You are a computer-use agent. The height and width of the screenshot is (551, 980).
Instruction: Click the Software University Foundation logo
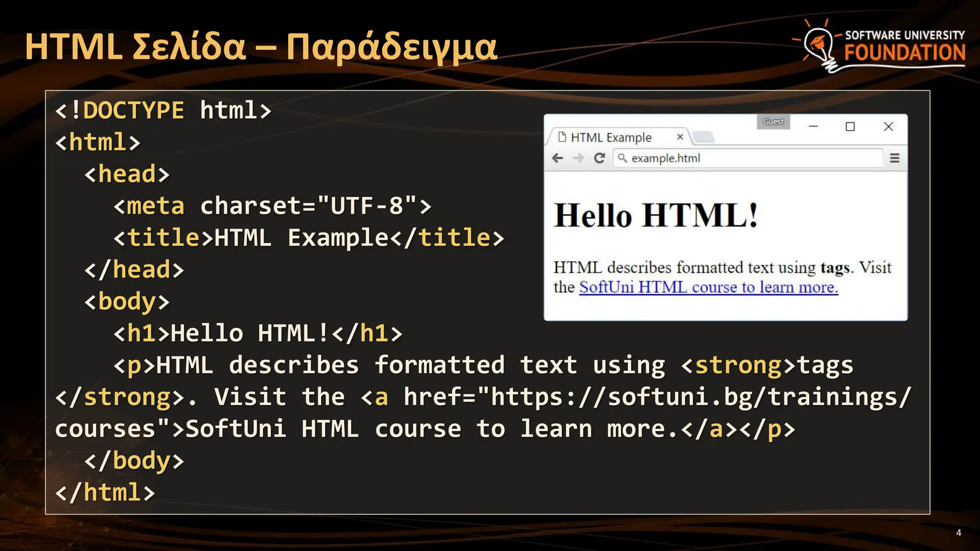pos(879,45)
